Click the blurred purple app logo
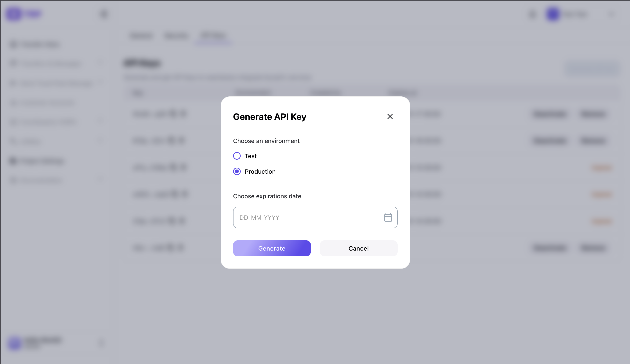This screenshot has width=630, height=364. (14, 14)
